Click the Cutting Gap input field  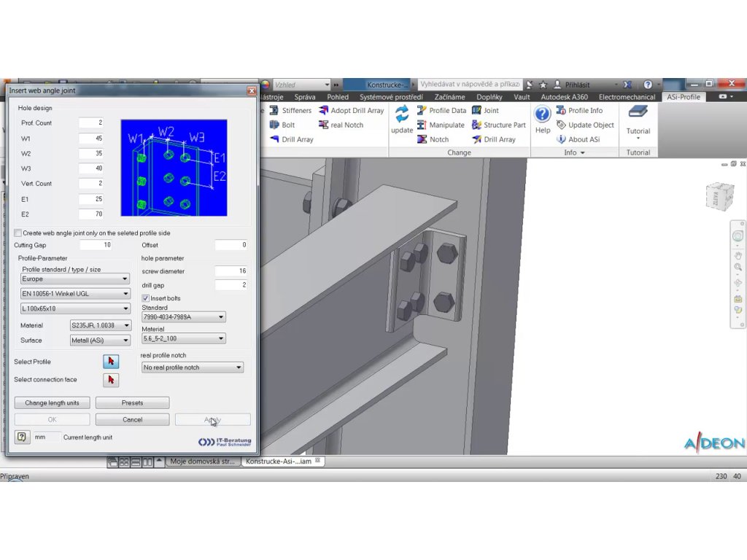point(96,245)
